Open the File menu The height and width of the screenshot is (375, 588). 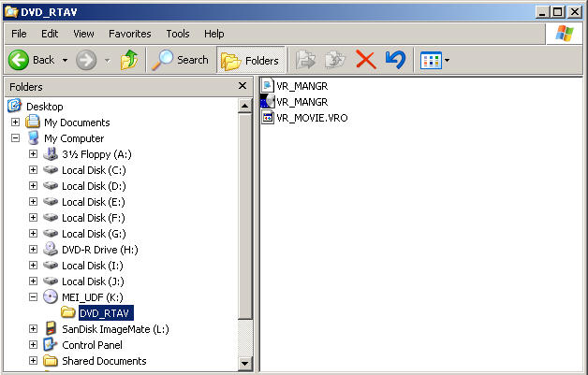19,34
